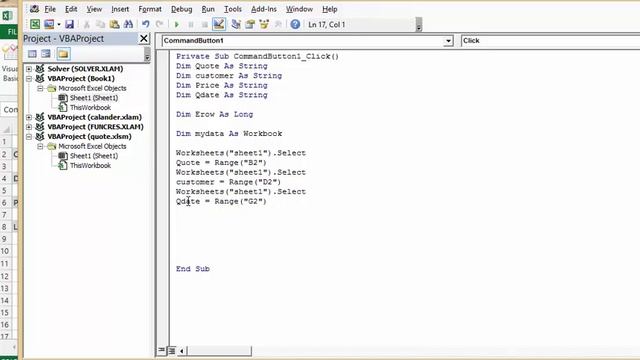The image size is (640, 360).
Task: Switch to Full Module View button
Action: coord(172,350)
